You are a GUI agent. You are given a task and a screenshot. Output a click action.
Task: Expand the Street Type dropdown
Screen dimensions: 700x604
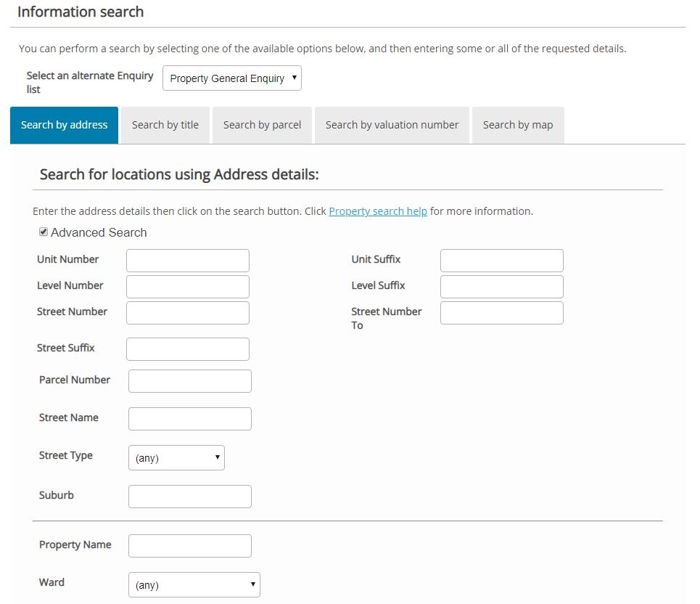click(x=176, y=458)
